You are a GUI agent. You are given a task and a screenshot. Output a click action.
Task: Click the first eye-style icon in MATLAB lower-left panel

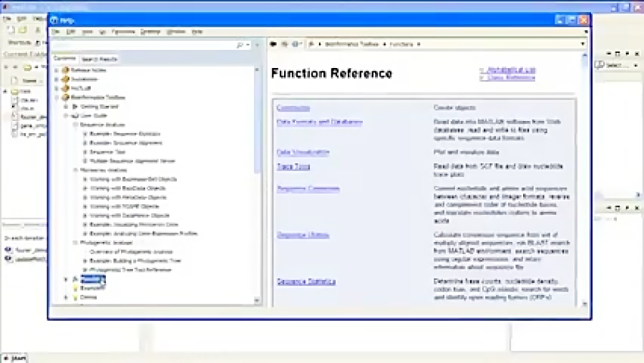(8, 250)
